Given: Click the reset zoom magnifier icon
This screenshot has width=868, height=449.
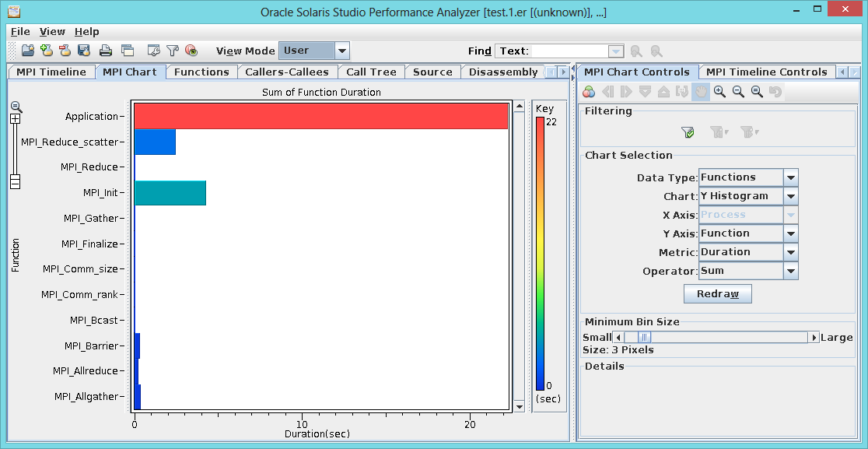Looking at the screenshot, I should (757, 92).
